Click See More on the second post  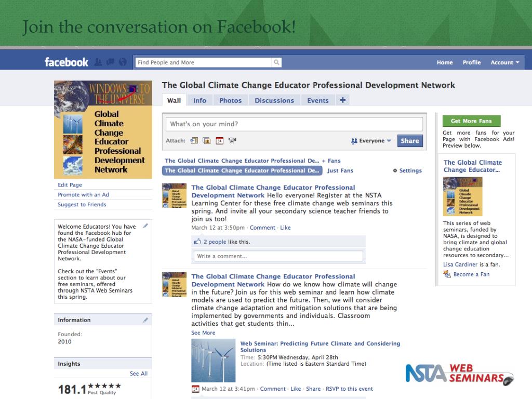pyautogui.click(x=203, y=333)
